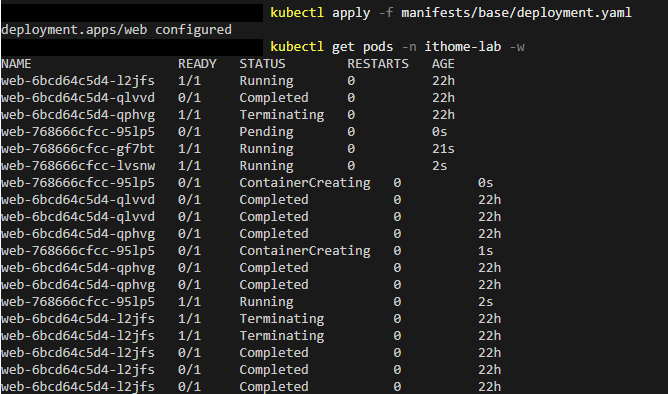Image resolution: width=668 pixels, height=394 pixels.
Task: Click restarts '0' in the Pending row
Action: coord(351,132)
